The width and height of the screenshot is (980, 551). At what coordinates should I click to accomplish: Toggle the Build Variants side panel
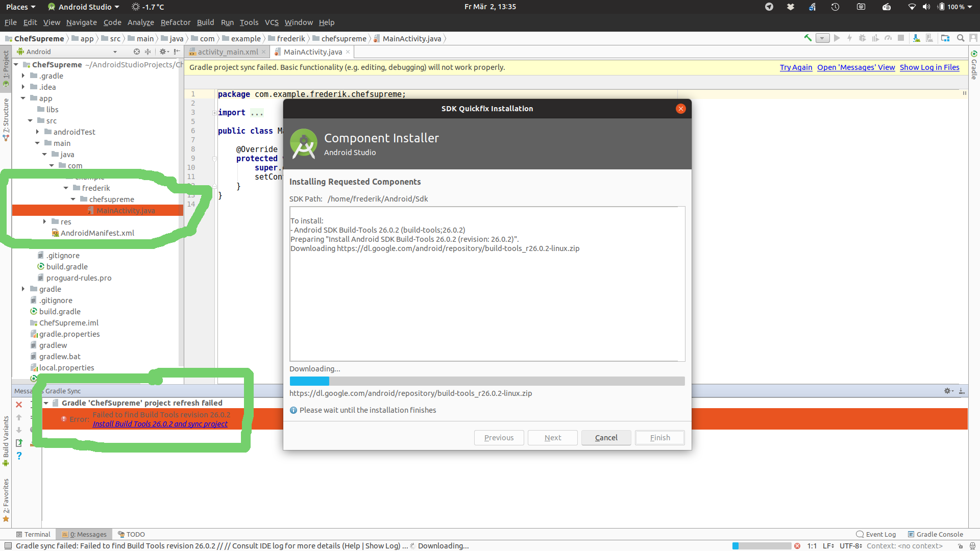[x=6, y=439]
